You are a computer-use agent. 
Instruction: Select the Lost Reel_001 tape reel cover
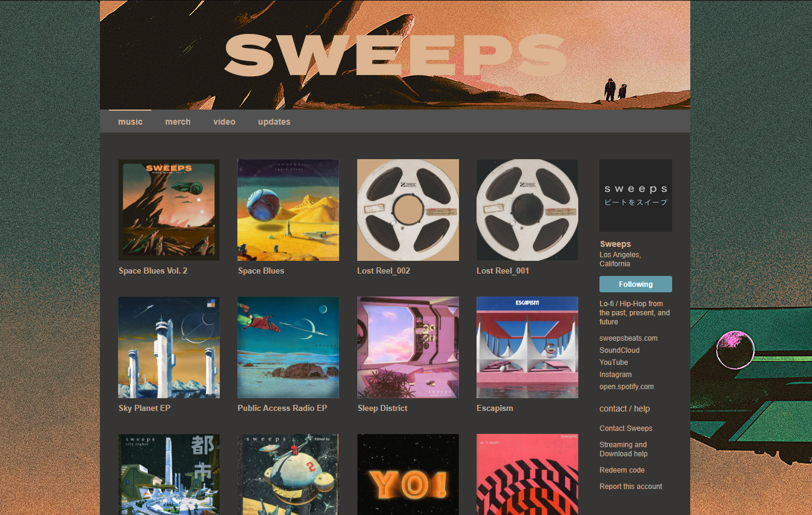[x=527, y=210]
